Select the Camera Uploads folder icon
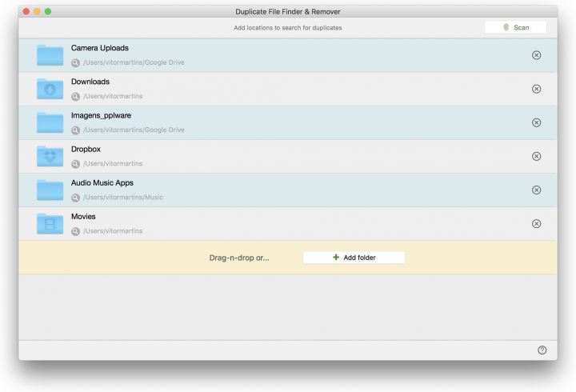576x392 pixels. [x=50, y=55]
